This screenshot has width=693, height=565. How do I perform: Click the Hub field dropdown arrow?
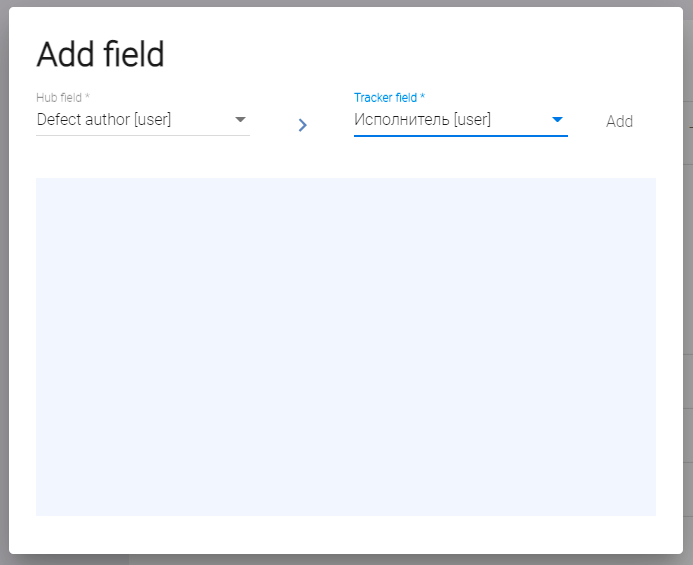tap(240, 120)
